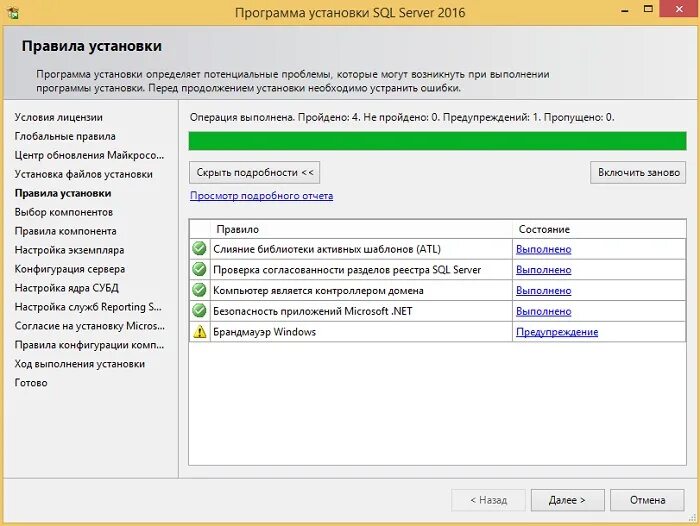Open the Просмотр подробного отчета link
Image resolution: width=700 pixels, height=526 pixels.
point(262,196)
